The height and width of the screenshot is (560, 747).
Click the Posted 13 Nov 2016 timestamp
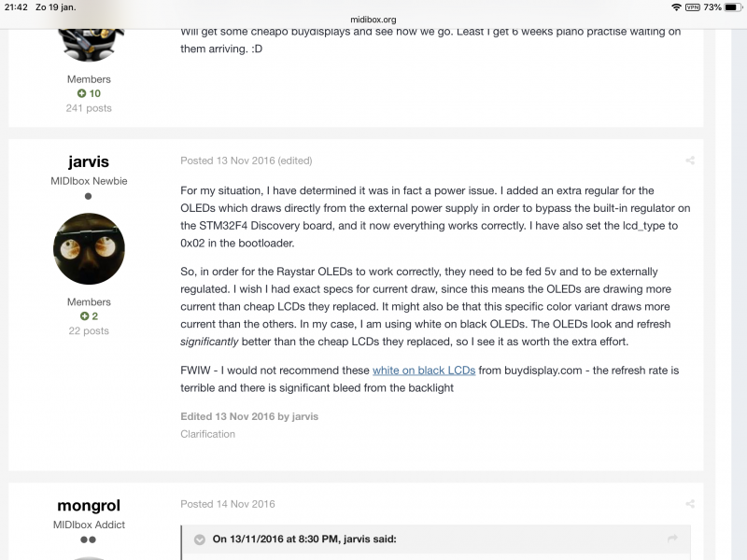227,161
